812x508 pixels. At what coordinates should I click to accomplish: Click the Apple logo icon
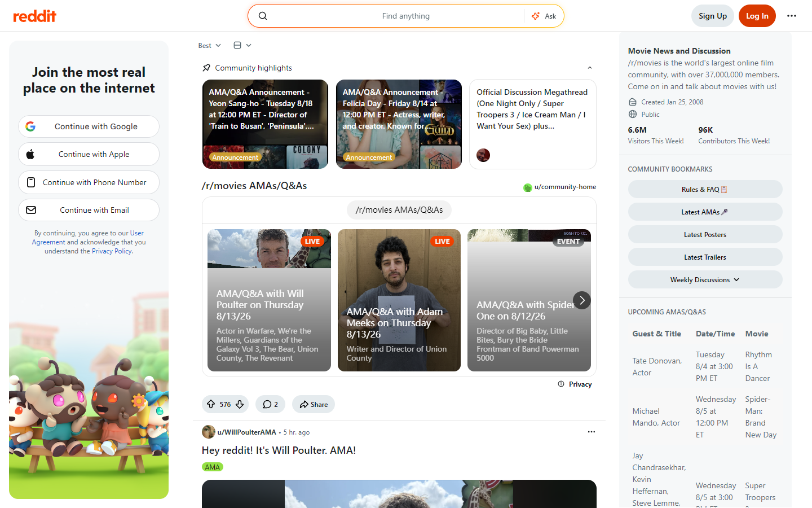point(30,154)
